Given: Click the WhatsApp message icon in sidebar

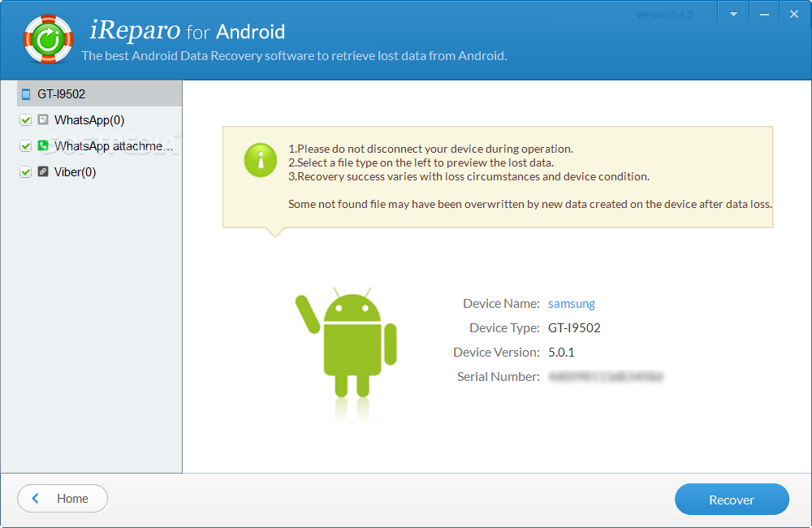Looking at the screenshot, I should [x=43, y=119].
